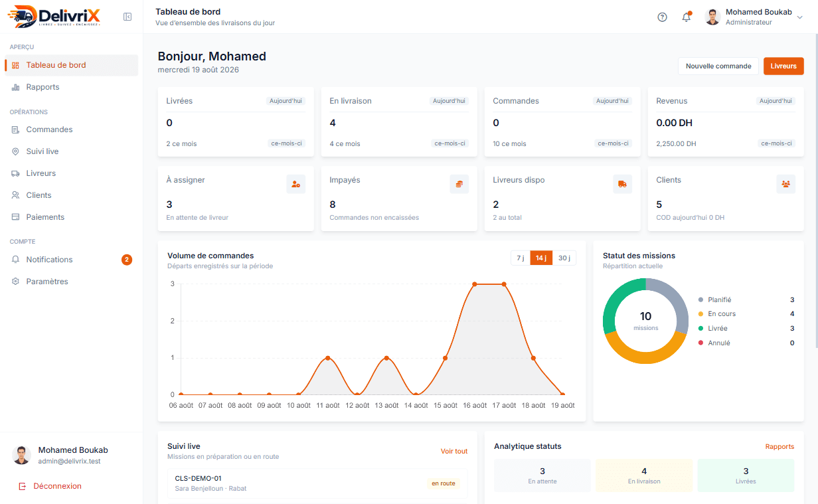
Task: Click the Clients card group icon
Action: 786,184
